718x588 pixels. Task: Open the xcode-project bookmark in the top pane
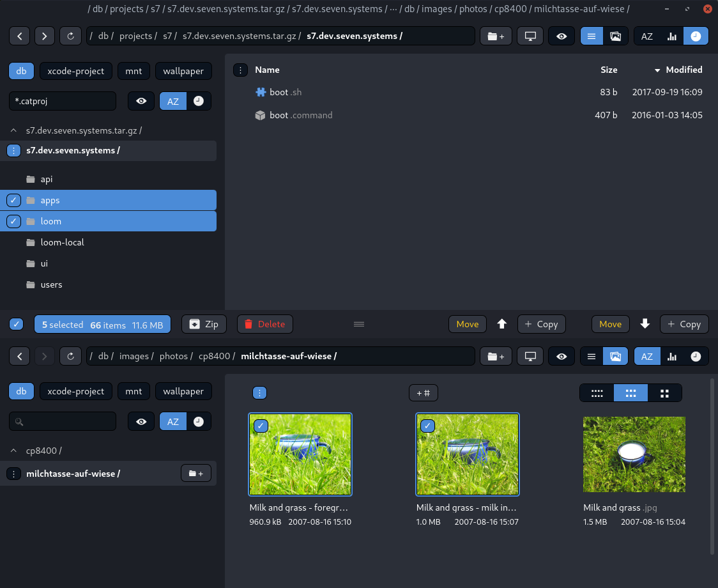[x=76, y=71]
